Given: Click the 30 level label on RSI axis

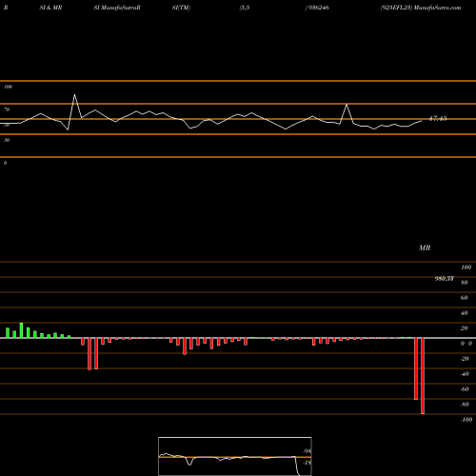Looking at the screenshot, I should click(x=7, y=140).
